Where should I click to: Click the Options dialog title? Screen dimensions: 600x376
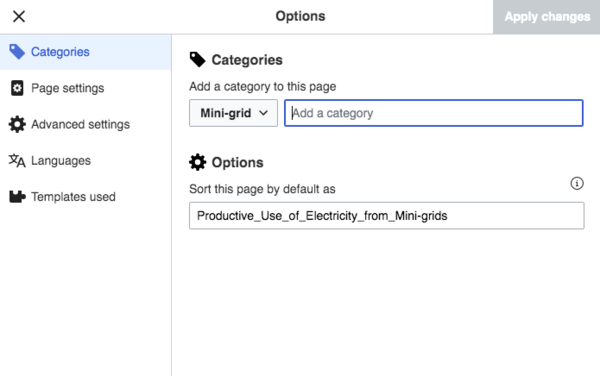pos(300,16)
